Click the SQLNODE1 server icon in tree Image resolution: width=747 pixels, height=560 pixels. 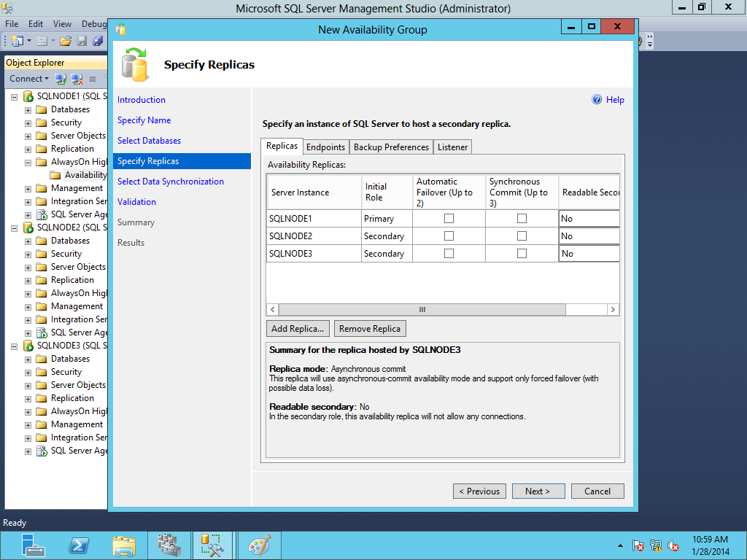[x=28, y=96]
